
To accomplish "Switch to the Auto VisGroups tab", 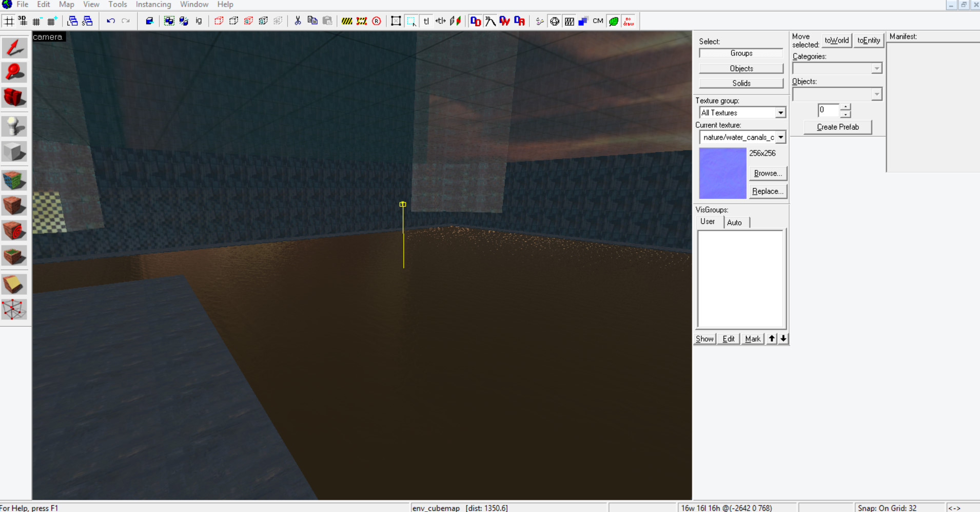I will point(734,222).
